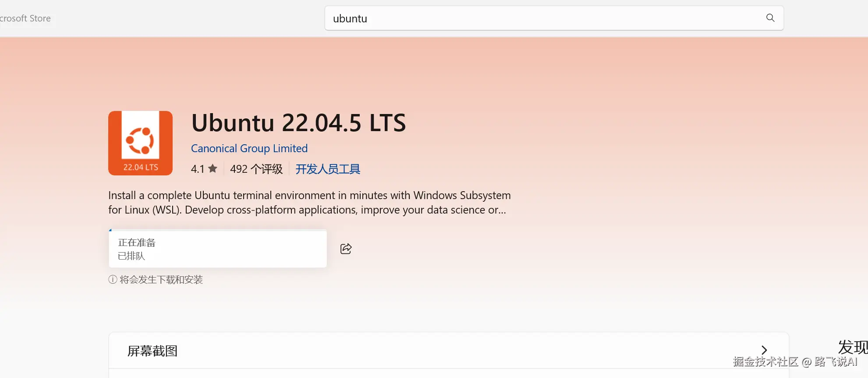Click the star icon next to 4.1

[x=213, y=168]
